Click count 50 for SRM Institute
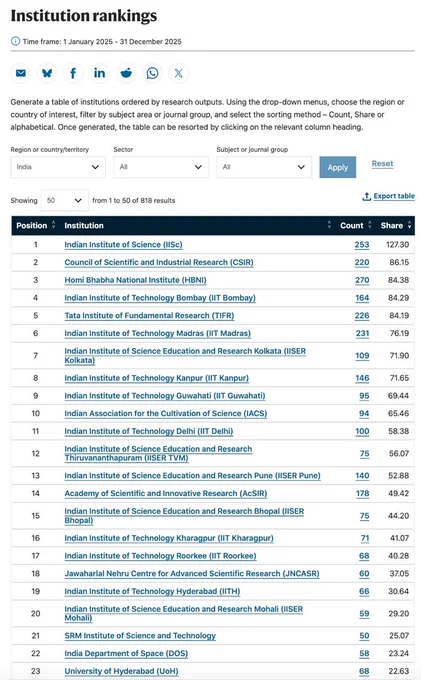 click(365, 636)
